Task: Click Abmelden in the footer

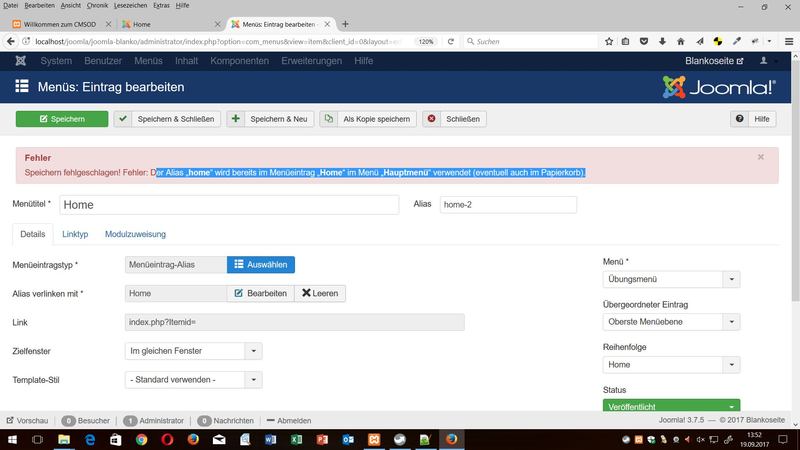Action: (x=289, y=421)
